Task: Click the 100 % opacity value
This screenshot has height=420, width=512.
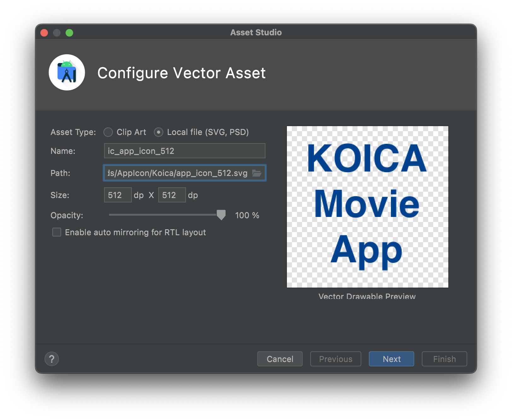Action: point(247,215)
